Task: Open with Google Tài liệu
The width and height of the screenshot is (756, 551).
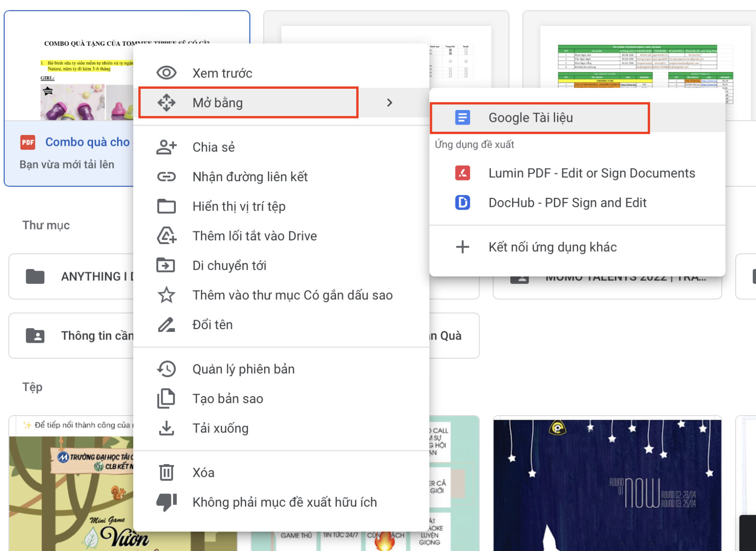Action: coord(577,117)
